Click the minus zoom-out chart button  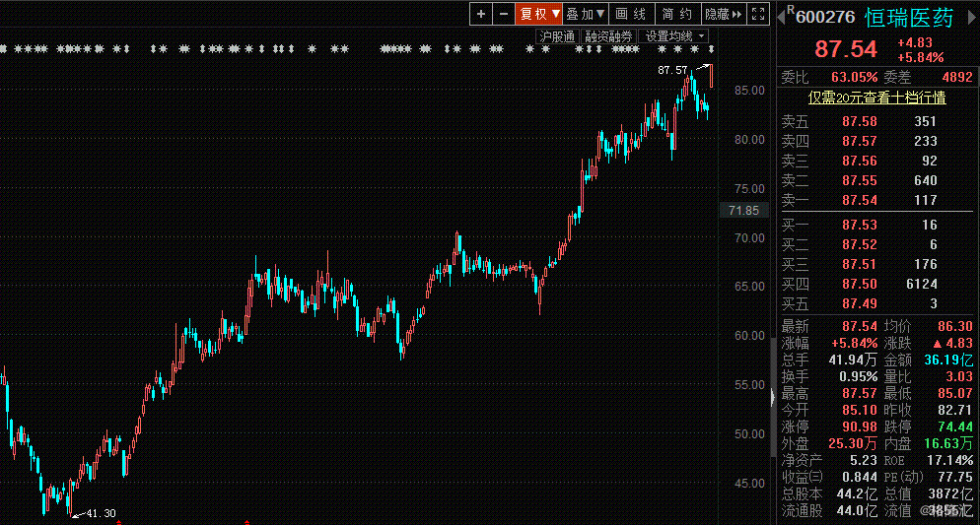(503, 14)
